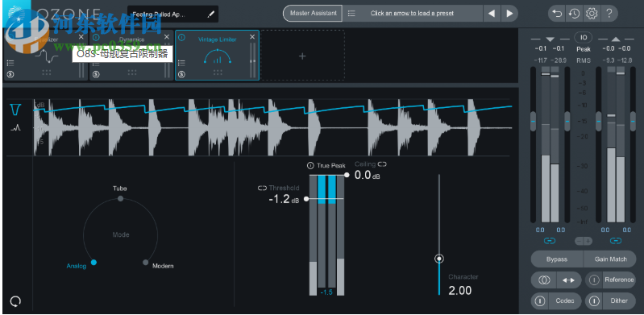644x315 pixels.
Task: Link the output gain channels
Action: (x=615, y=241)
